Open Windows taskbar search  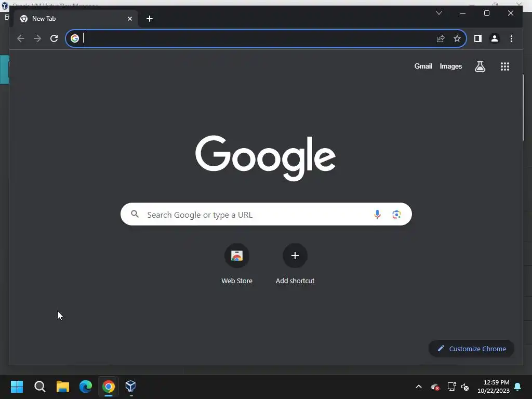click(x=39, y=387)
